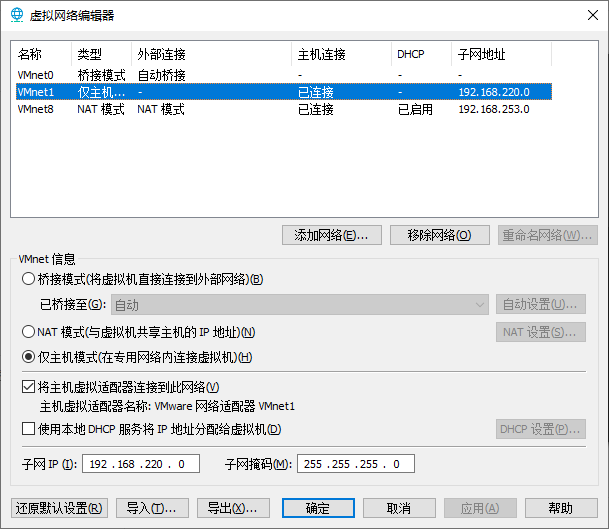Click the DHCP 设置(P)... button
The height and width of the screenshot is (529, 609).
[541, 429]
